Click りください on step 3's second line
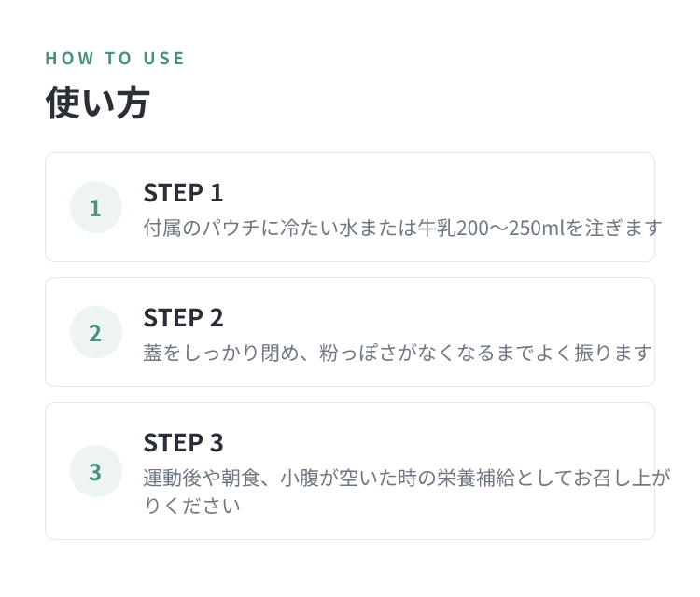700x597 pixels. tap(192, 506)
